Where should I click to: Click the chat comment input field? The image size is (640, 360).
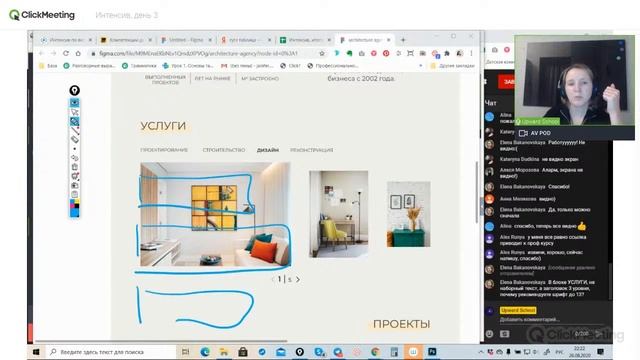tap(551, 320)
